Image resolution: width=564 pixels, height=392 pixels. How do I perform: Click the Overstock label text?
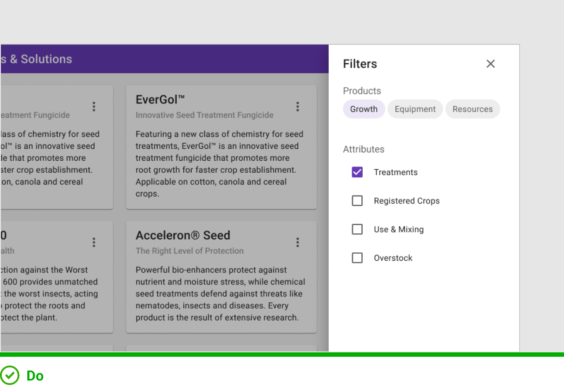point(393,258)
